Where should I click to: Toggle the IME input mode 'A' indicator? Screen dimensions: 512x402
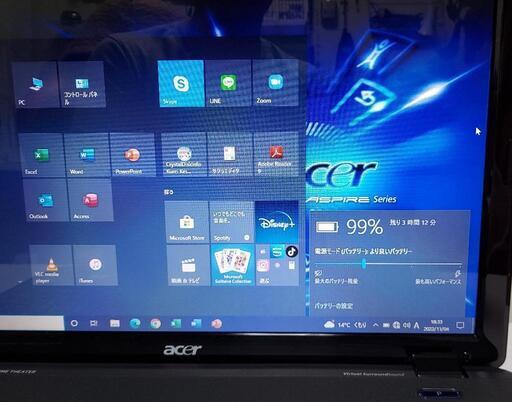click(416, 325)
